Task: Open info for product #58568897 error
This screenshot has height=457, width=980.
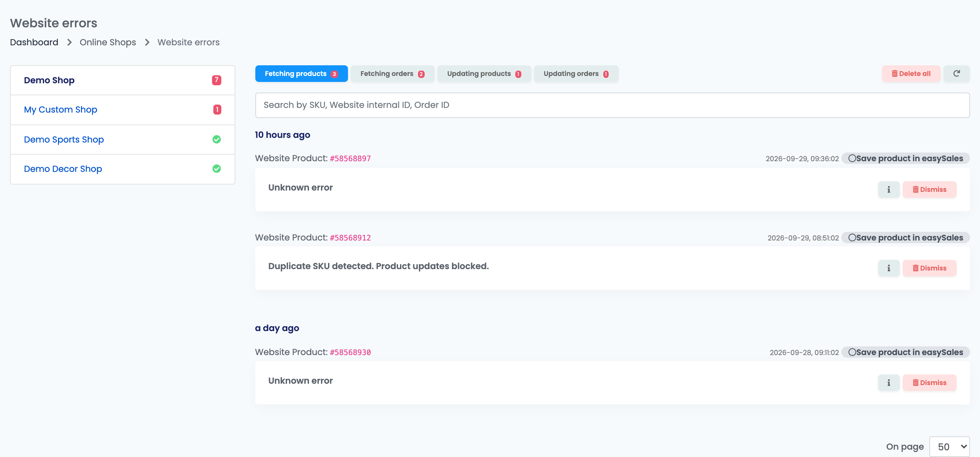Action: pos(889,189)
